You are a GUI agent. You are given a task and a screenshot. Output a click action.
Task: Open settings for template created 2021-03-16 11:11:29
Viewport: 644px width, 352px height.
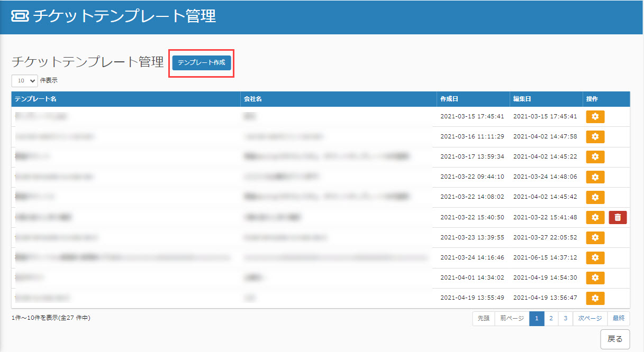(x=595, y=137)
